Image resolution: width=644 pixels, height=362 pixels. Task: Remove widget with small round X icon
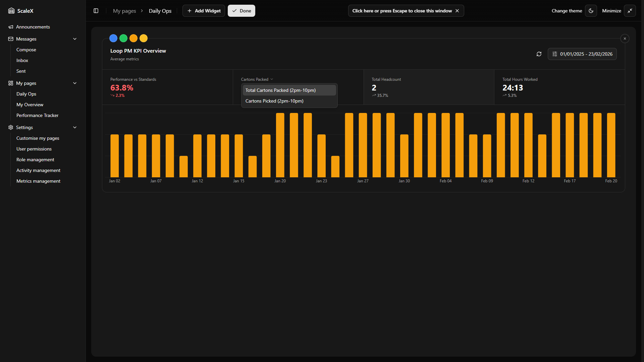point(625,39)
